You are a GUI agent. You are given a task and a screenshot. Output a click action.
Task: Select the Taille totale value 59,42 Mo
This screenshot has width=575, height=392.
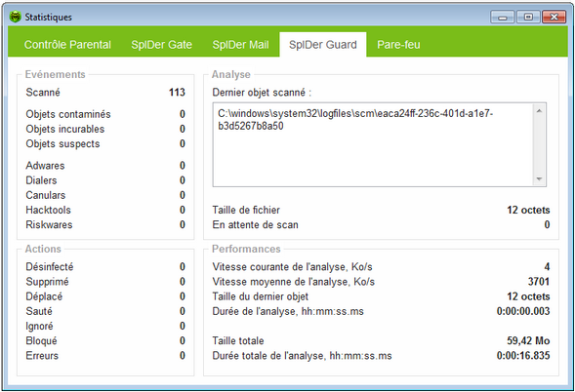coord(528,340)
